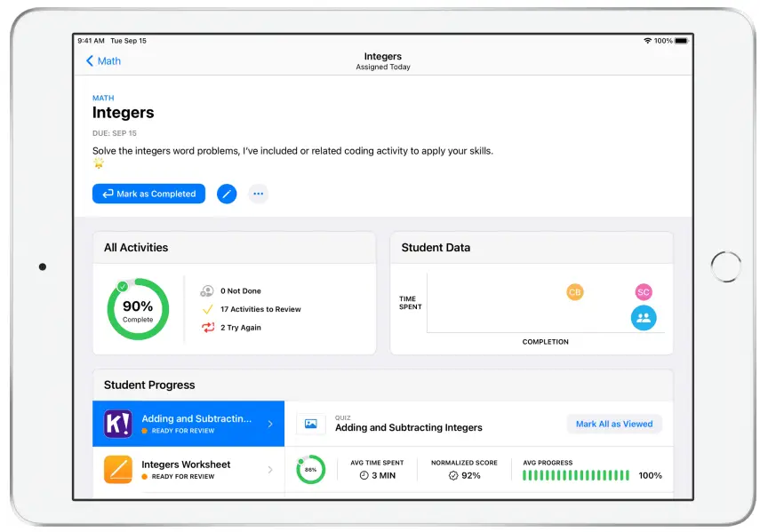
Task: Tap the blue class group icon
Action: [x=644, y=318]
